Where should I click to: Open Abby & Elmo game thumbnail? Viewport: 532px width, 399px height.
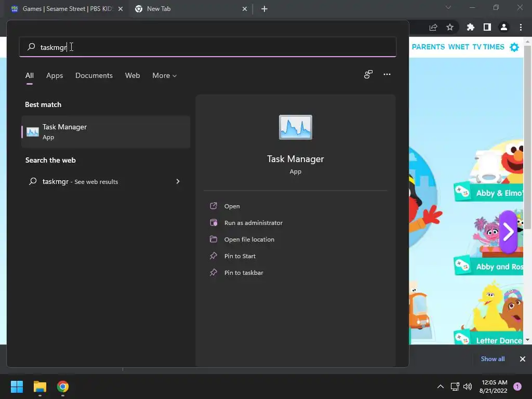coord(489,171)
